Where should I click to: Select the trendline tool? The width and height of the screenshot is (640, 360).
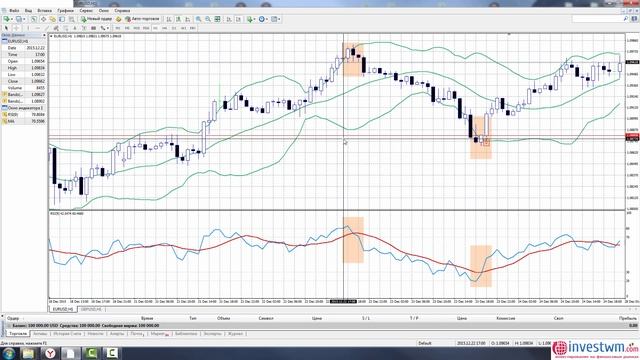click(47, 28)
